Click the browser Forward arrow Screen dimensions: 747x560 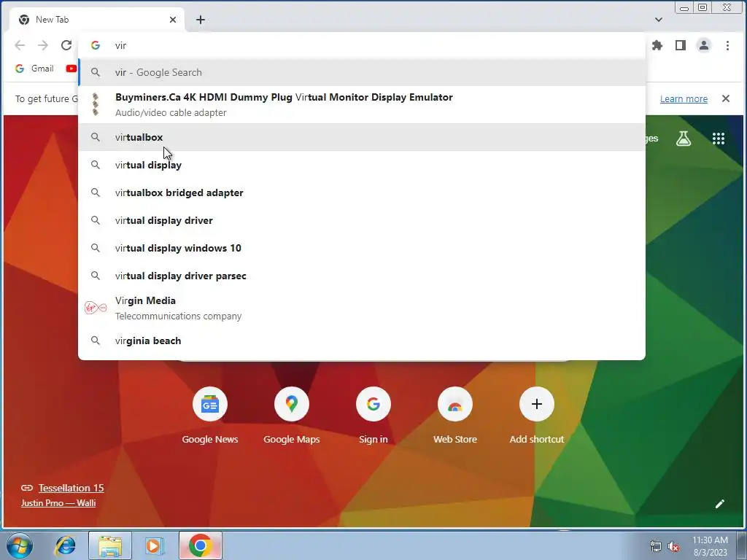click(43, 45)
